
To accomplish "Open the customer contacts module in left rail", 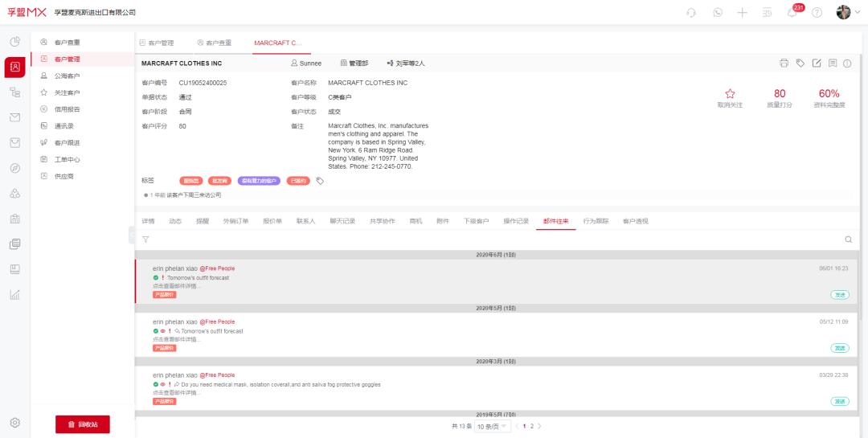I will pos(15,67).
